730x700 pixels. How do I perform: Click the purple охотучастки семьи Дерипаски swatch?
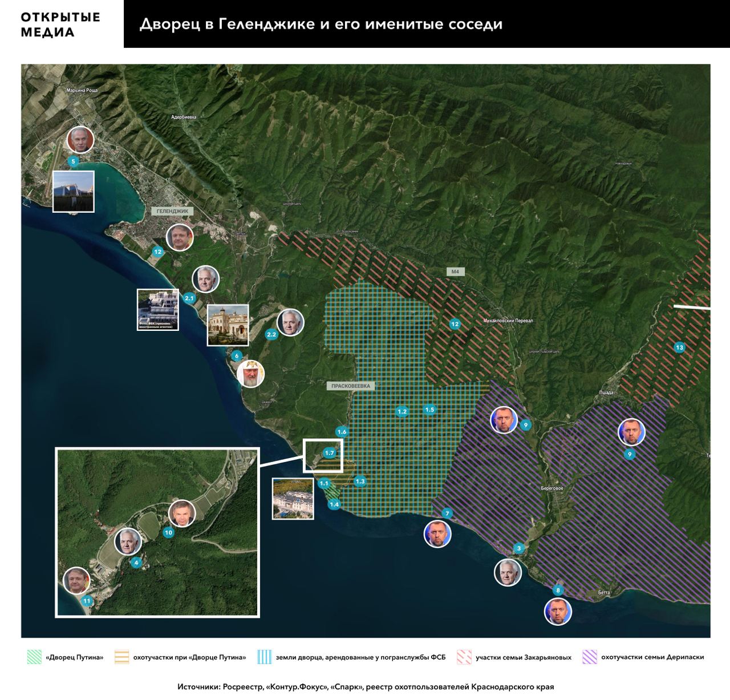[589, 657]
